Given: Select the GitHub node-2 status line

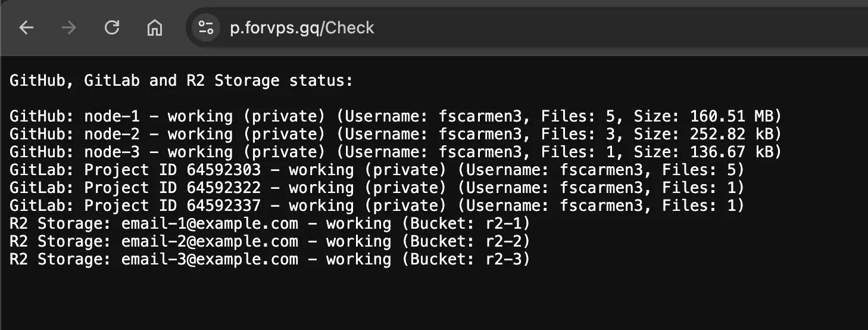Looking at the screenshot, I should 395,134.
